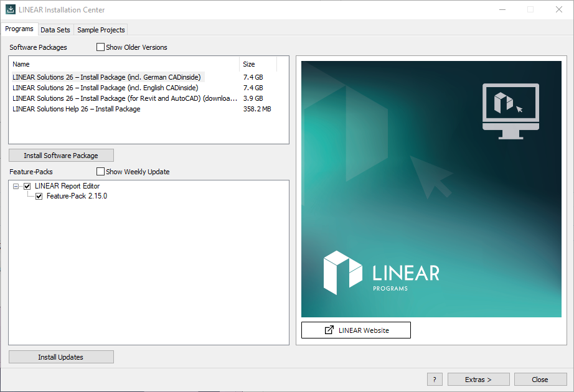
Task: Uncheck the LINEAR Report Editor checkbox
Action: [x=27, y=186]
